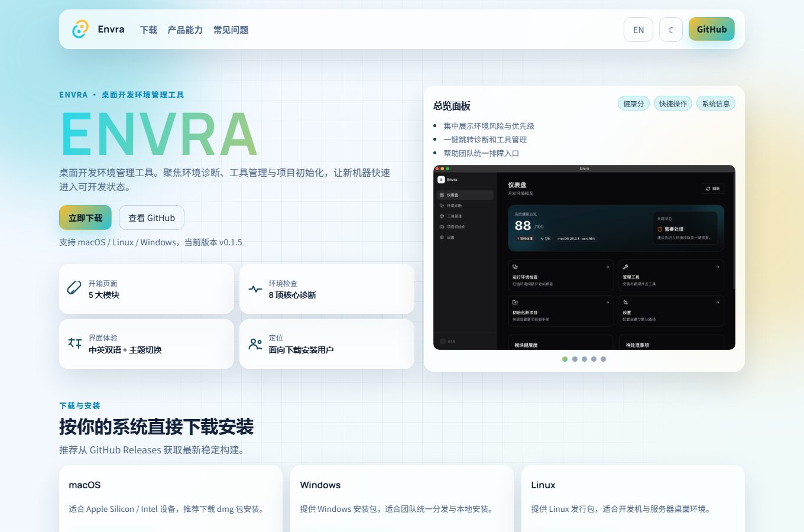Click the folder icon on the 初始化新项目 card
804x532 pixels.
pyautogui.click(x=515, y=302)
